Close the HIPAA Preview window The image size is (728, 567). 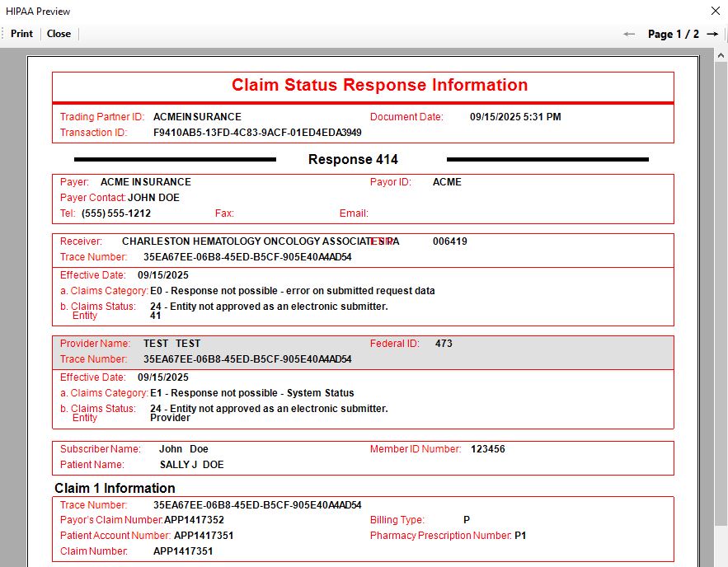716,12
